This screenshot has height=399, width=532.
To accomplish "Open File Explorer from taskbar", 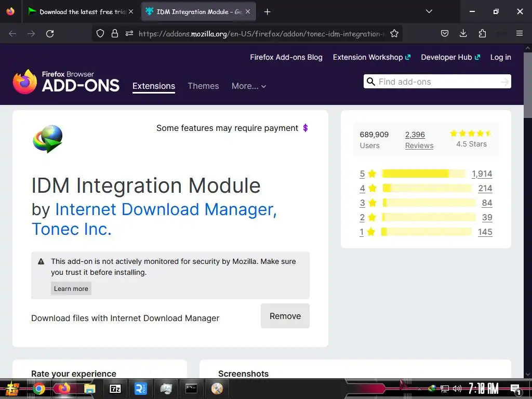I will tap(89, 389).
